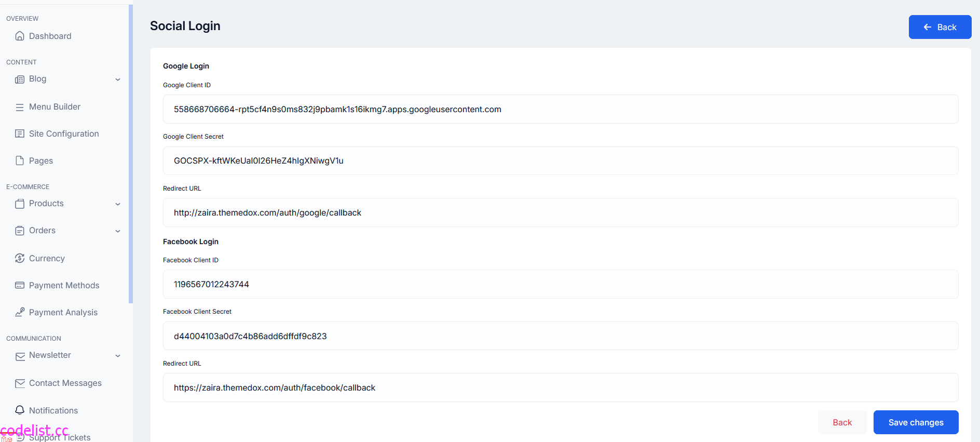Click the Contact Messages mail icon

[x=20, y=383]
